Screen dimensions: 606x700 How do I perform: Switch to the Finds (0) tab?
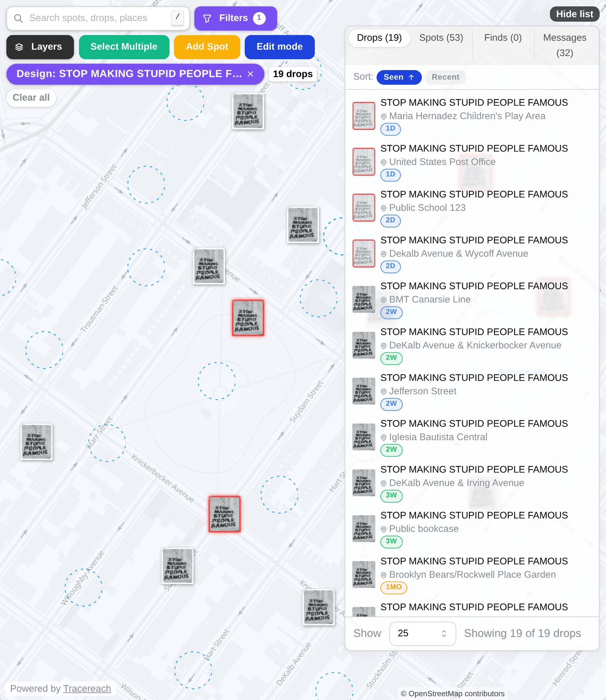pyautogui.click(x=503, y=38)
